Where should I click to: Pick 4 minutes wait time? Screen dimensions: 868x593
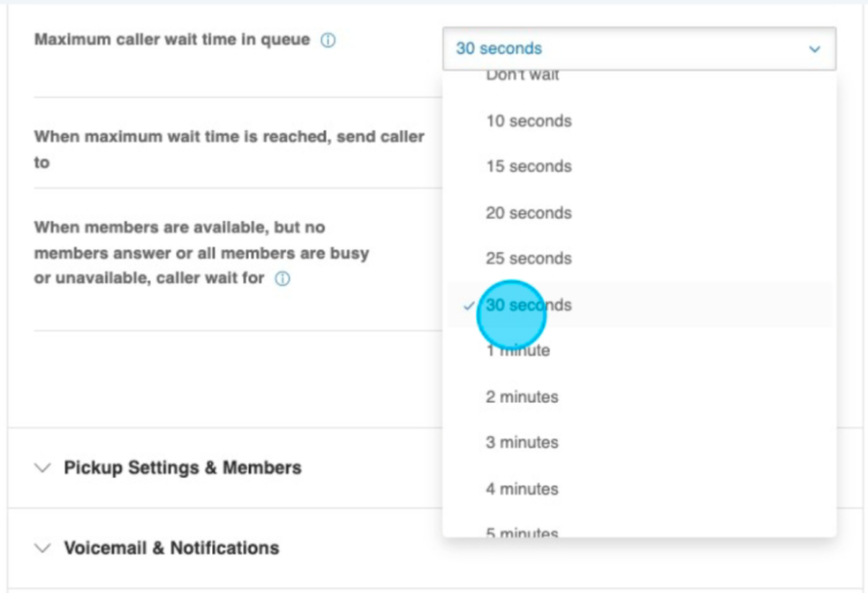coord(522,489)
